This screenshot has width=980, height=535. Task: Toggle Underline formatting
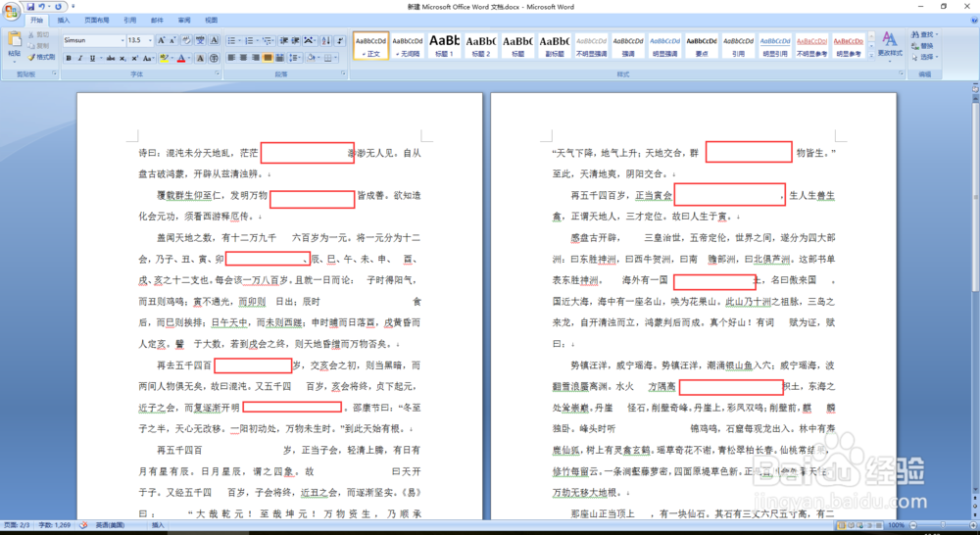coord(92,58)
